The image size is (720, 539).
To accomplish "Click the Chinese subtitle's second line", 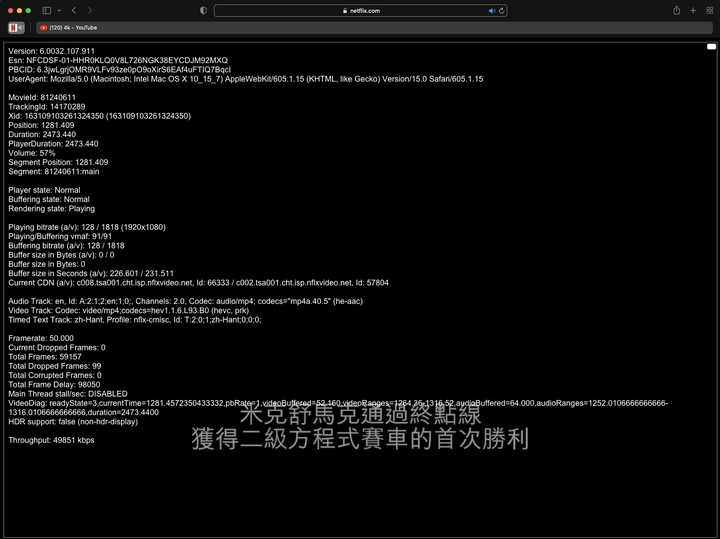I will point(360,438).
